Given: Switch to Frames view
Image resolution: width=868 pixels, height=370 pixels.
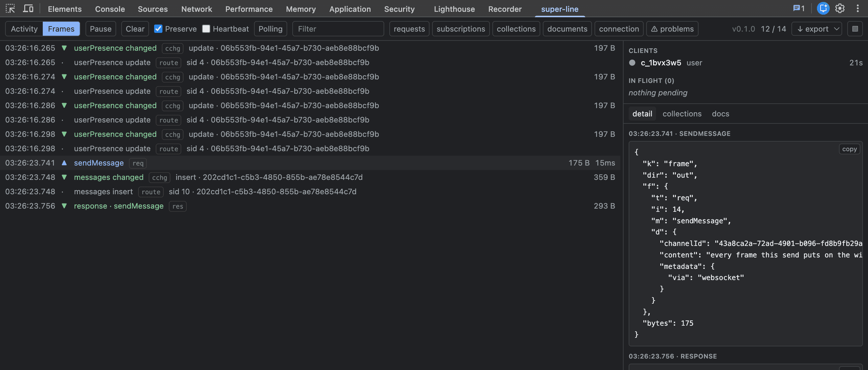Looking at the screenshot, I should [61, 29].
